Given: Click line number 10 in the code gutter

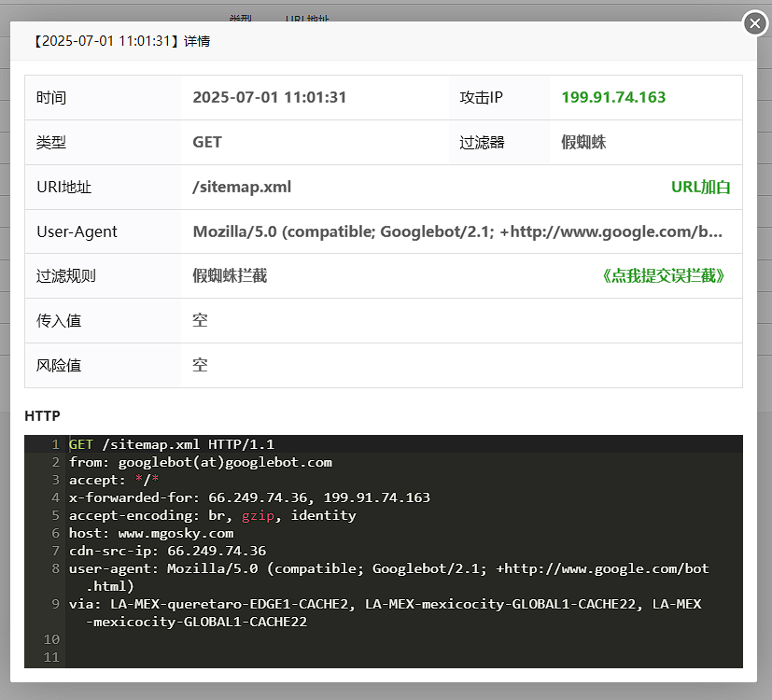Looking at the screenshot, I should click(x=51, y=639).
